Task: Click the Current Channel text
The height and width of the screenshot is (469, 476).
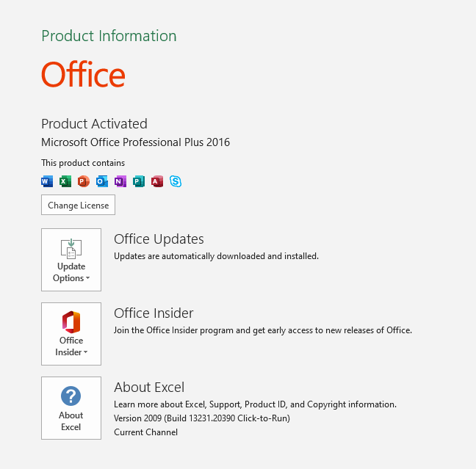Action: [x=145, y=432]
